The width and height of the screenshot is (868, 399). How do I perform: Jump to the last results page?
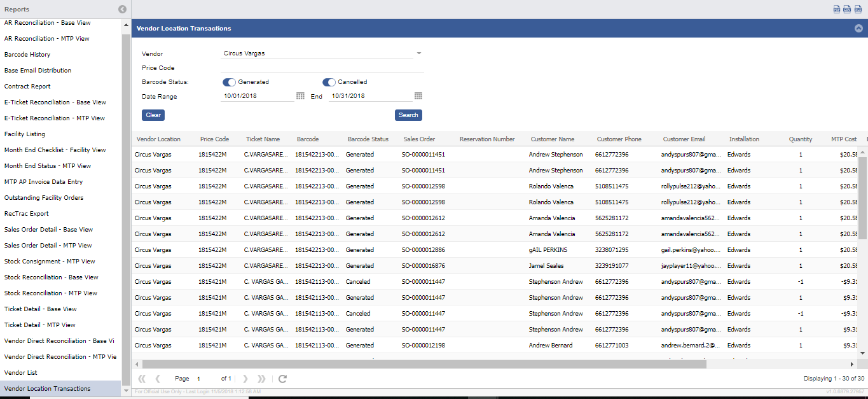point(261,379)
